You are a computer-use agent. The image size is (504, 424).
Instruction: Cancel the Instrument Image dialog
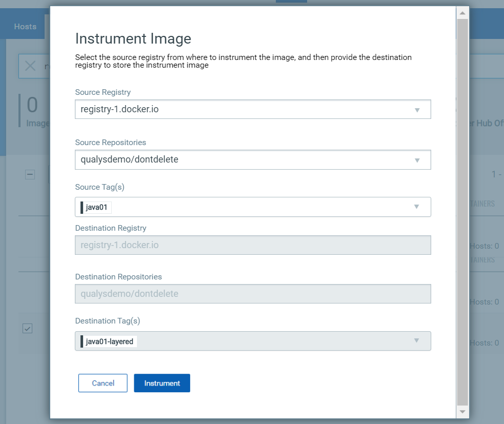103,383
